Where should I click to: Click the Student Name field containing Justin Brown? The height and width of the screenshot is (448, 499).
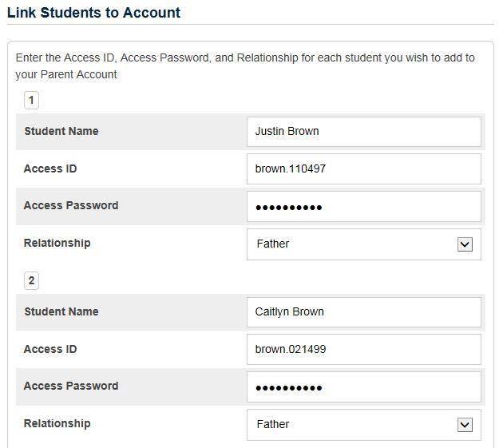(363, 132)
